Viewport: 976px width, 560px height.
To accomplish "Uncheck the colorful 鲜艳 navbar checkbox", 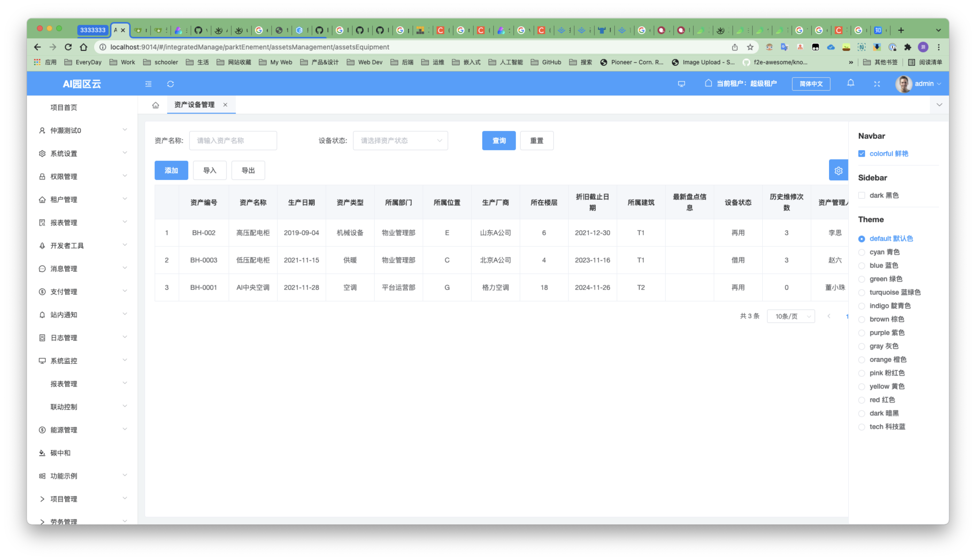I will tap(862, 154).
